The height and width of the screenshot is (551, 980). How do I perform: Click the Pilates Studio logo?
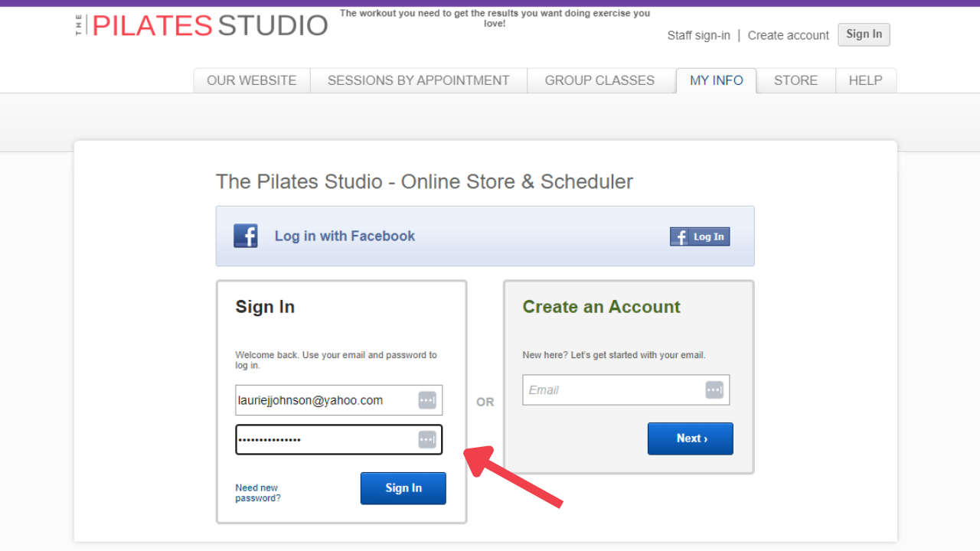(202, 26)
